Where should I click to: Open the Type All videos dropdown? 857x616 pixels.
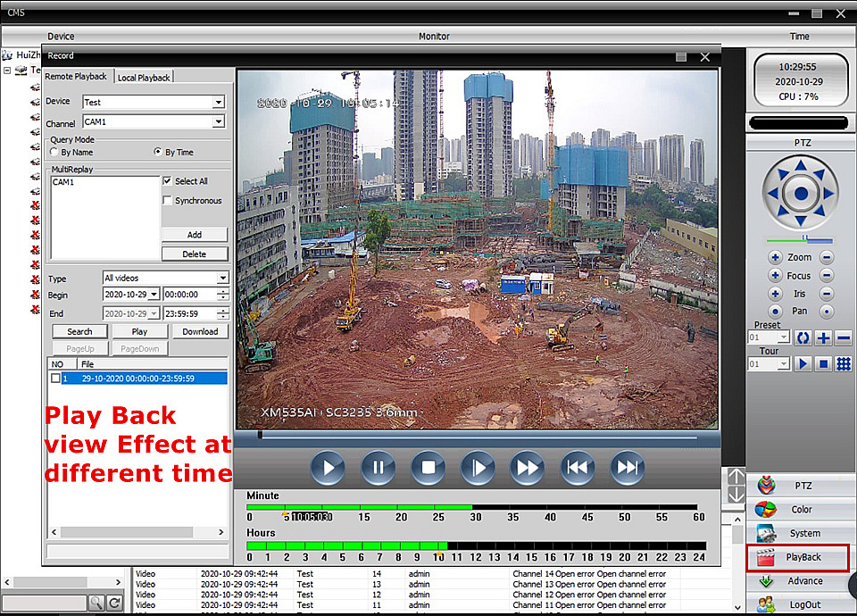pyautogui.click(x=222, y=279)
